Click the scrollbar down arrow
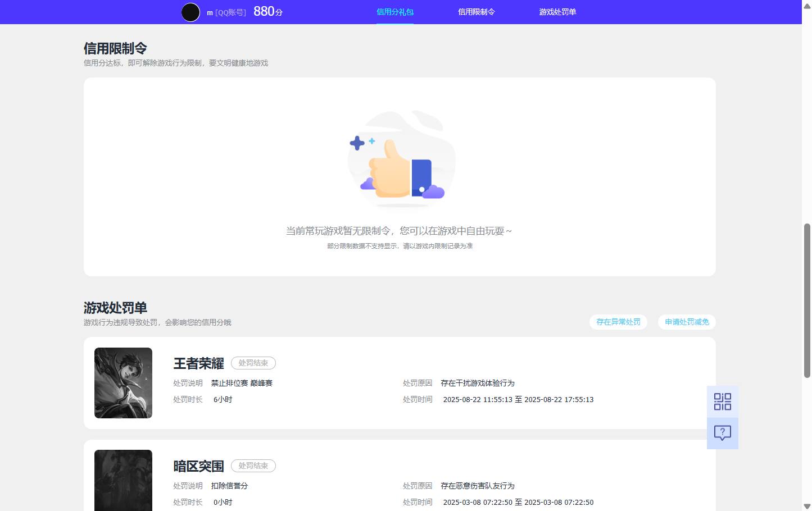 [x=807, y=507]
